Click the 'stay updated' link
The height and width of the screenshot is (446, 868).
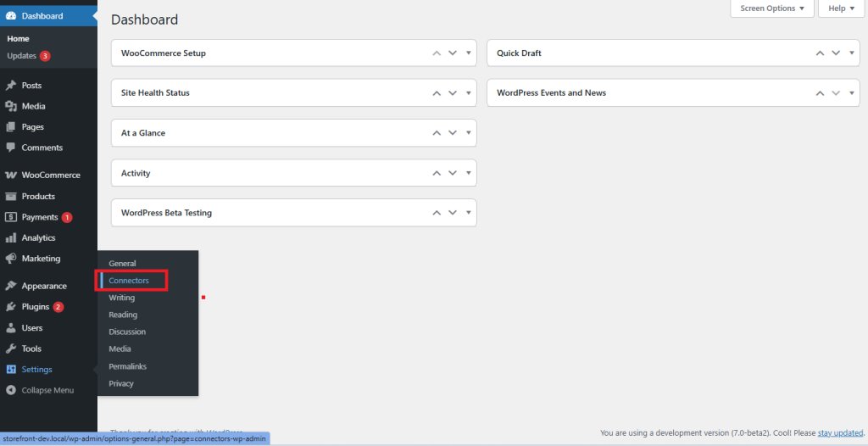[x=841, y=432]
